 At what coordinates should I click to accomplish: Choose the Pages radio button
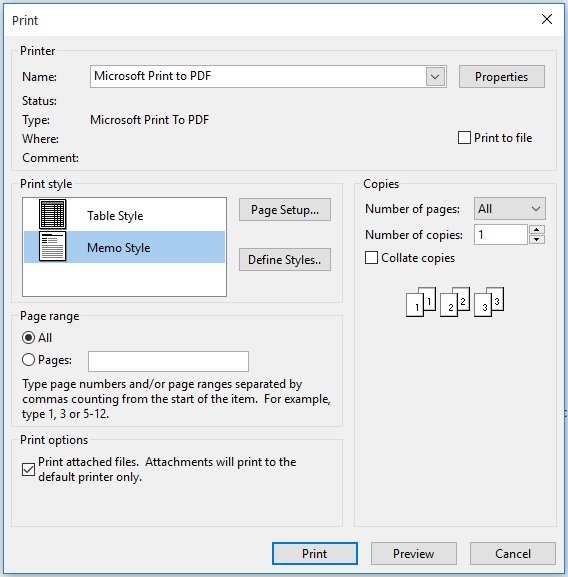click(x=28, y=360)
